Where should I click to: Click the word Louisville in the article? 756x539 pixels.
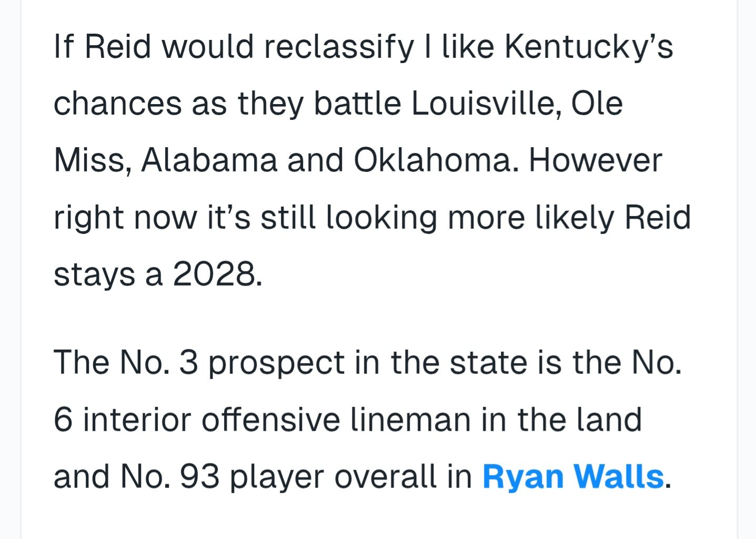(x=483, y=103)
